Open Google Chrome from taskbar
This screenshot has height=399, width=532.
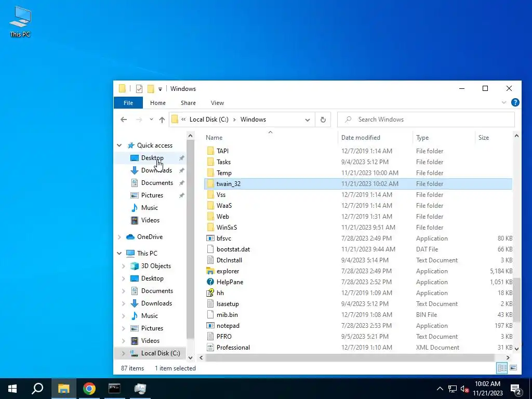click(89, 389)
